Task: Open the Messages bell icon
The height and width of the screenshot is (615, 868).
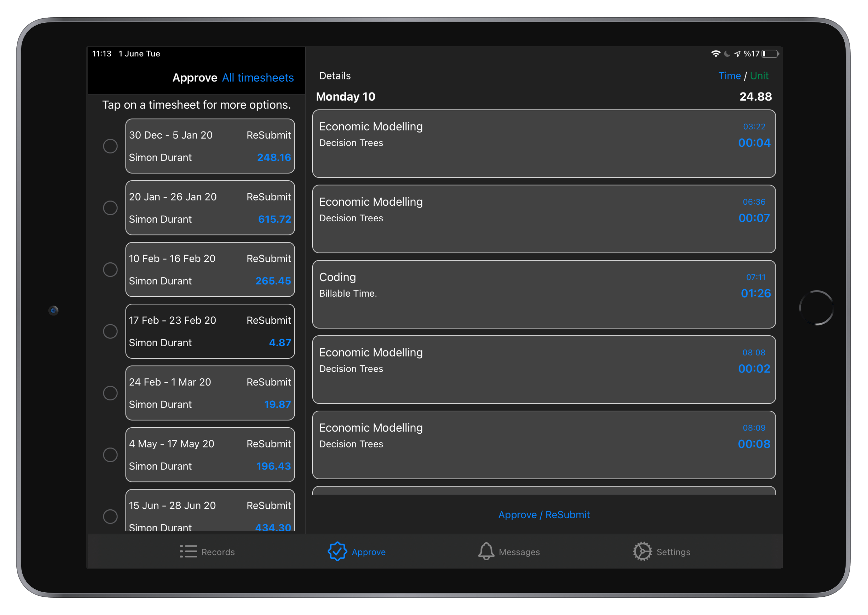Action: tap(486, 551)
